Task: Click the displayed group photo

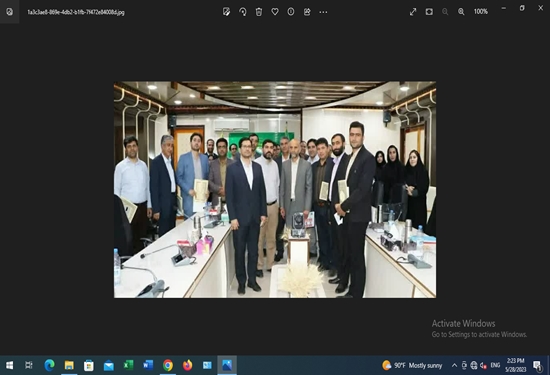Action: [275, 190]
